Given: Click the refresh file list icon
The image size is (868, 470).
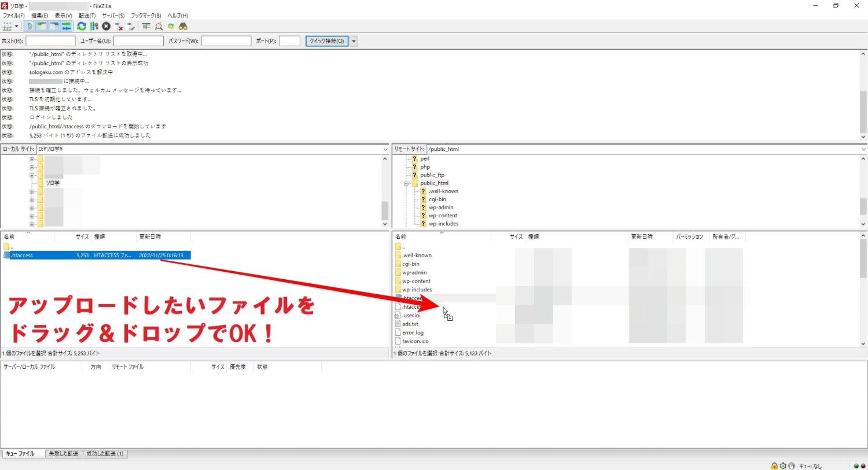Looking at the screenshot, I should click(82, 27).
